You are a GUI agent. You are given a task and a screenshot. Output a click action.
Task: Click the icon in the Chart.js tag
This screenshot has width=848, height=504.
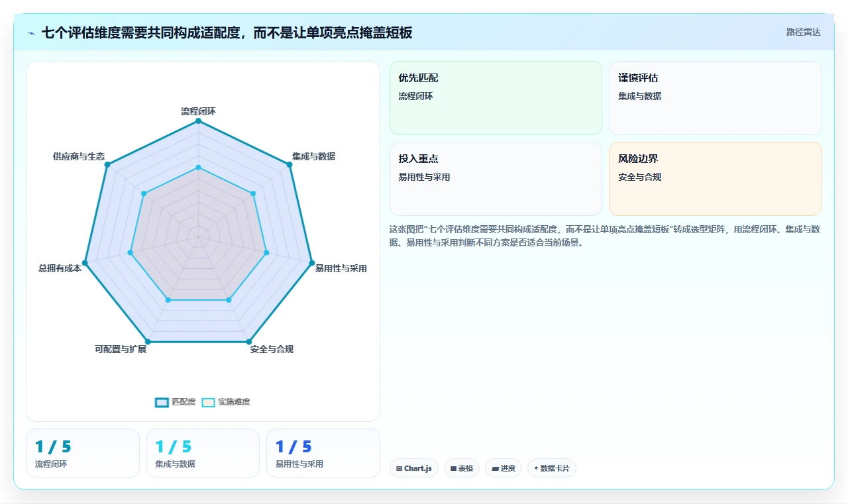coord(399,468)
